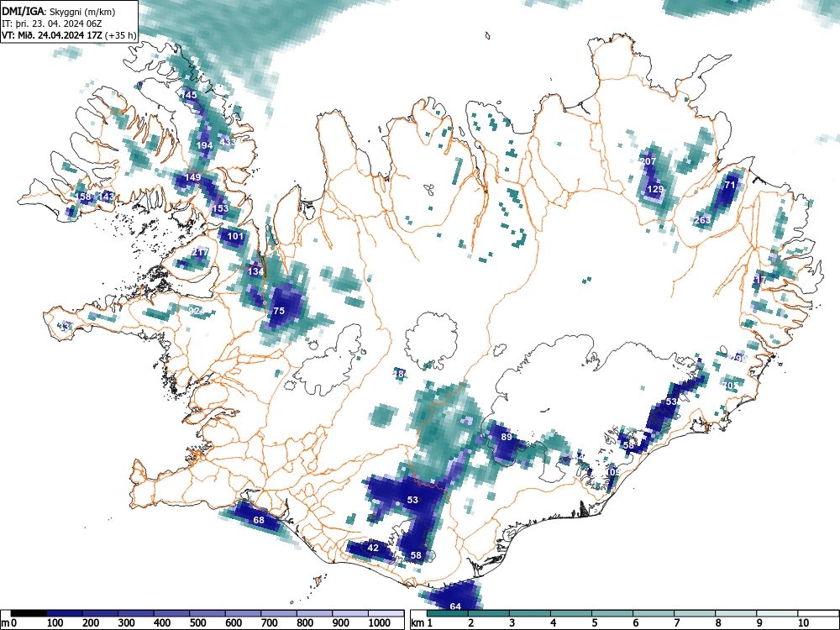Click the visibility value 89 on the map

pyautogui.click(x=507, y=437)
